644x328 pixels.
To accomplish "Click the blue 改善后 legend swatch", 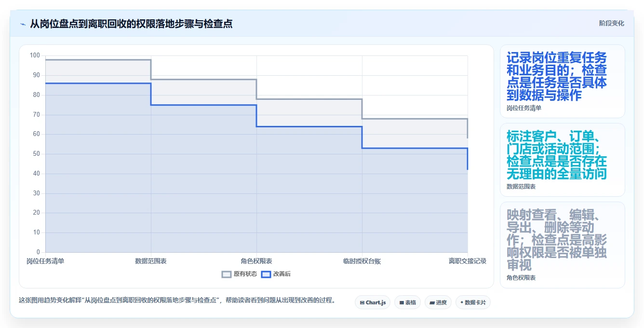I will 266,274.
